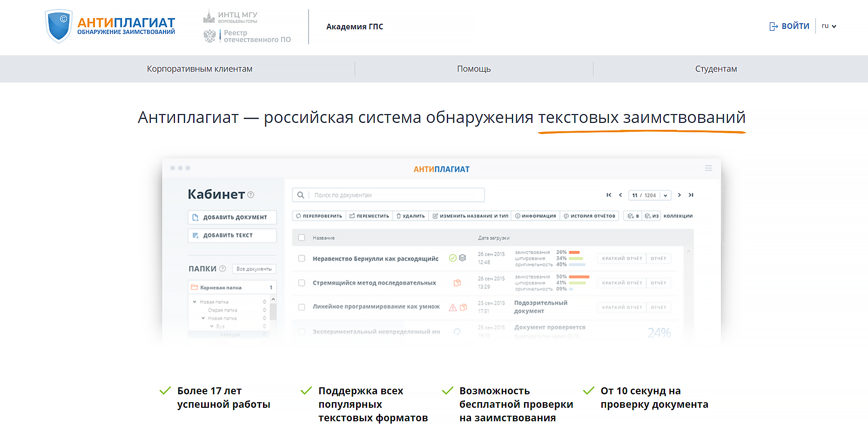Check the Неравенство Бернулли row checkbox

[302, 258]
